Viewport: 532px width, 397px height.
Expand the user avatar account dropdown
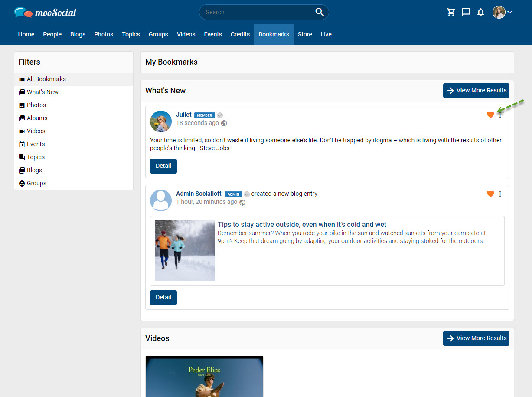tap(510, 12)
